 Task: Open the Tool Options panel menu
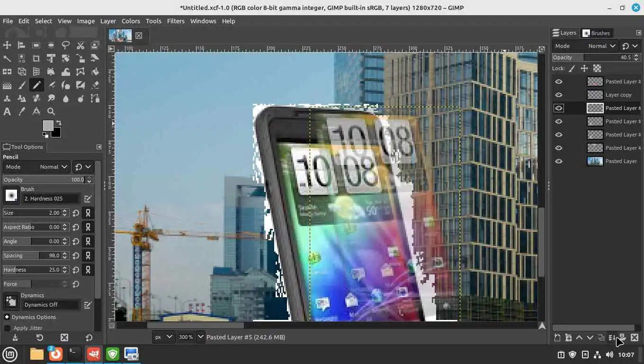coord(98,147)
